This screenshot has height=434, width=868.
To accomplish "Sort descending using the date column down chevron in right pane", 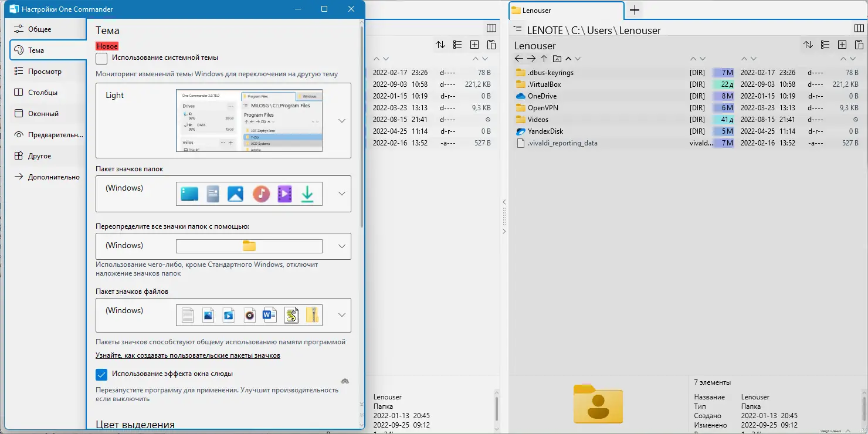I will coord(753,59).
